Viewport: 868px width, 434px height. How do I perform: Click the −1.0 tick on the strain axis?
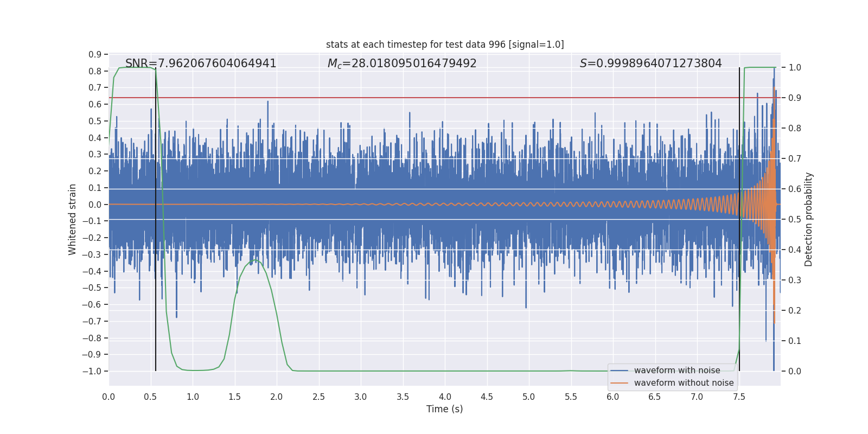tap(92, 372)
